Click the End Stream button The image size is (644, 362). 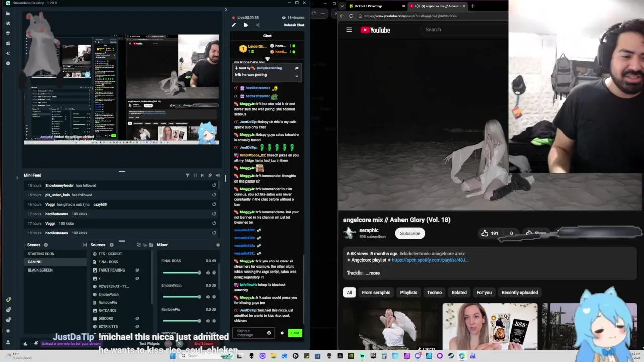pos(203,344)
